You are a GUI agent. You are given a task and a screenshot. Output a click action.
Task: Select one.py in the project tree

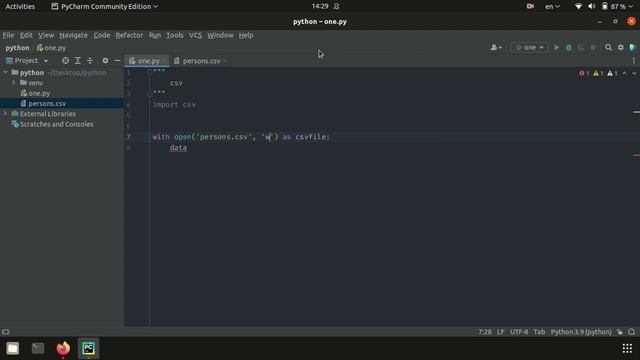tap(39, 93)
